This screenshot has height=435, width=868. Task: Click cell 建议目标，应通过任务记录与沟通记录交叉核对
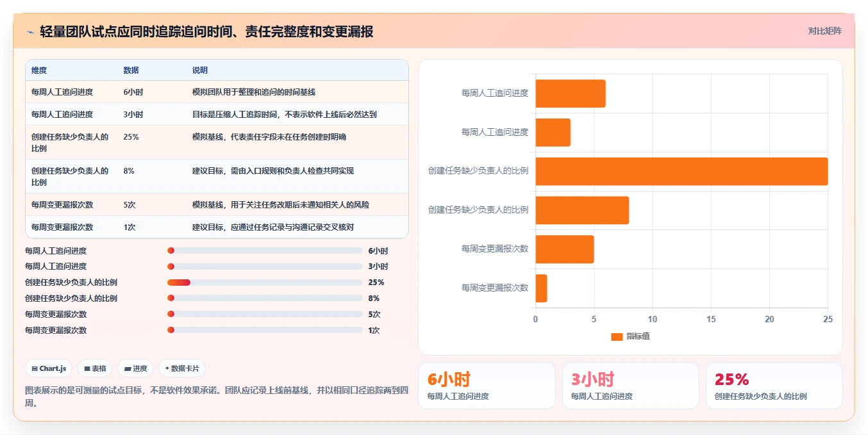(x=273, y=227)
